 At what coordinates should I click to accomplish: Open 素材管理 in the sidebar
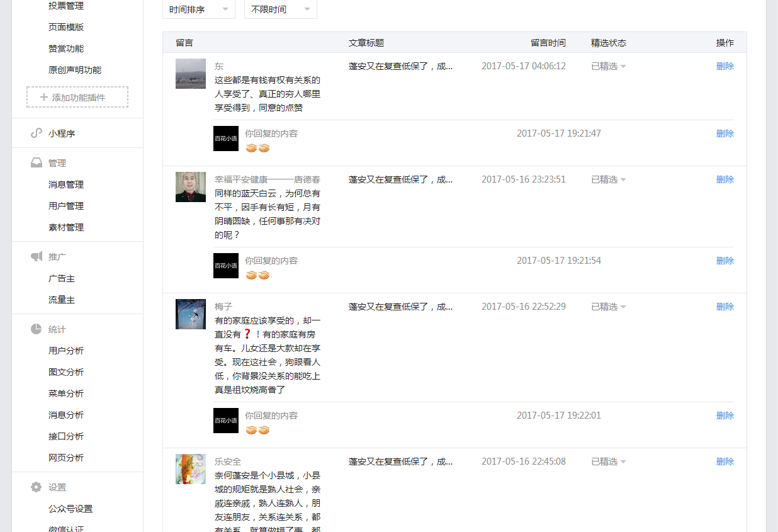pos(66,227)
